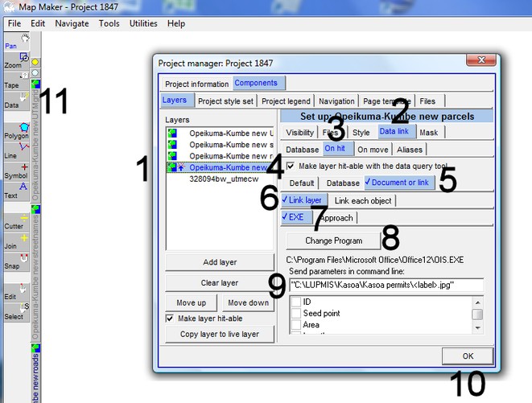This screenshot has height=403, width=532.
Task: Activate the Zoom tool
Action: tap(12, 61)
